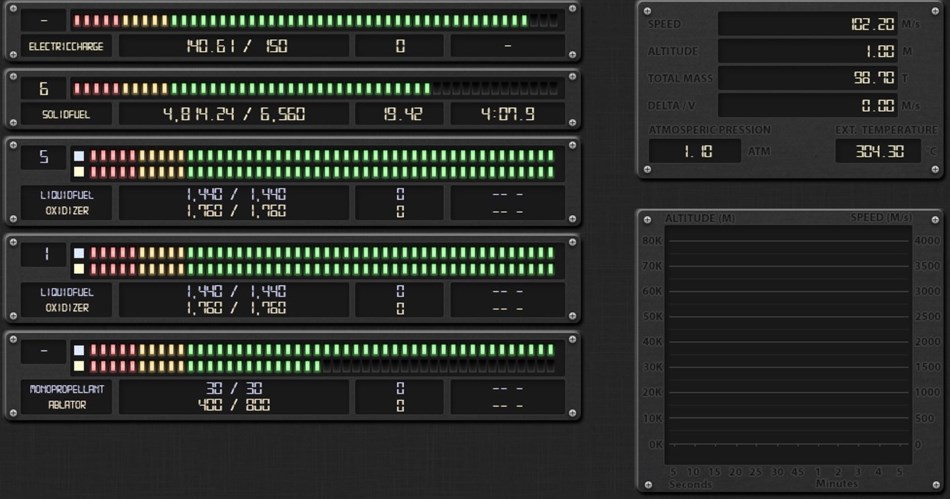Select the stage 5 number indicator
The height and width of the screenshot is (499, 950).
tap(44, 157)
